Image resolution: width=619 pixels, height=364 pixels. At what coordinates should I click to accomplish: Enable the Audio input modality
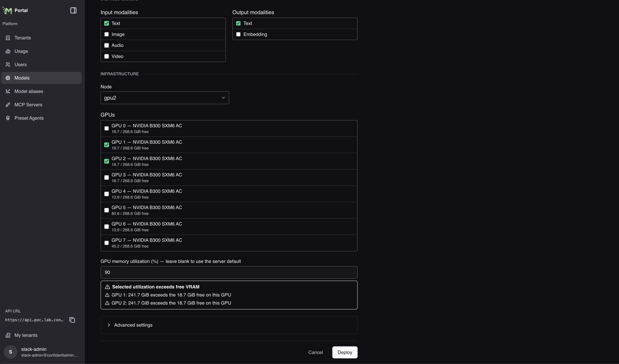[x=106, y=45]
